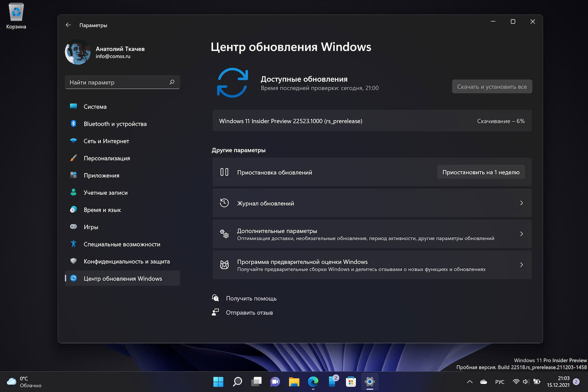Select the Игры gamepad icon
The width and height of the screenshot is (588, 392).
(74, 227)
